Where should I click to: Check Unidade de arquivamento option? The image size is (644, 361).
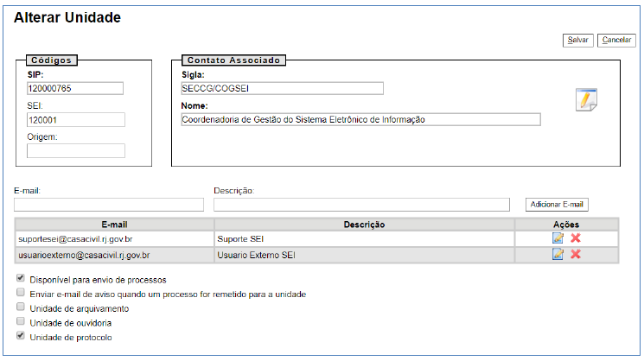[20, 308]
